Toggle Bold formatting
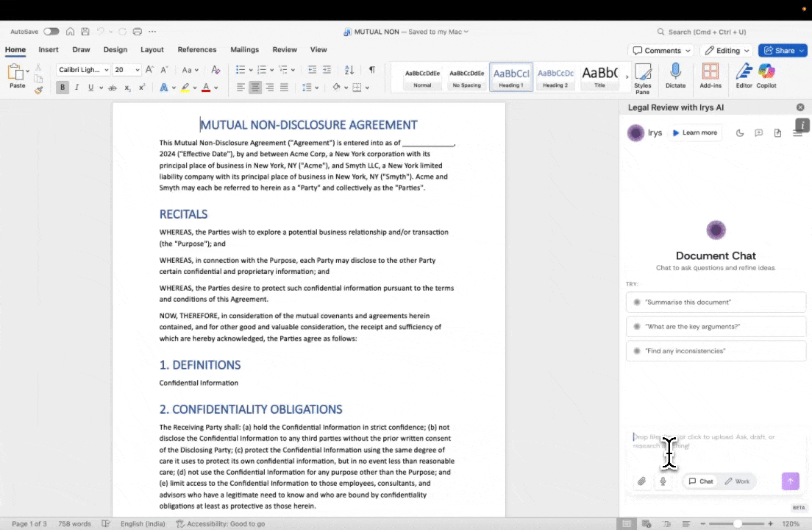 tap(62, 88)
